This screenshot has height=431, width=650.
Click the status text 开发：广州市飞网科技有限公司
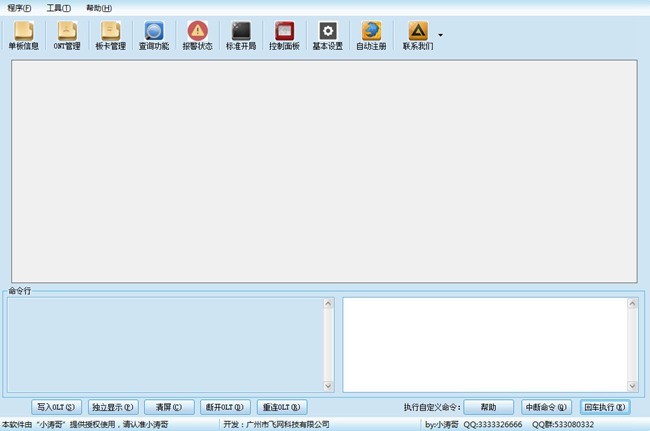[x=276, y=424]
